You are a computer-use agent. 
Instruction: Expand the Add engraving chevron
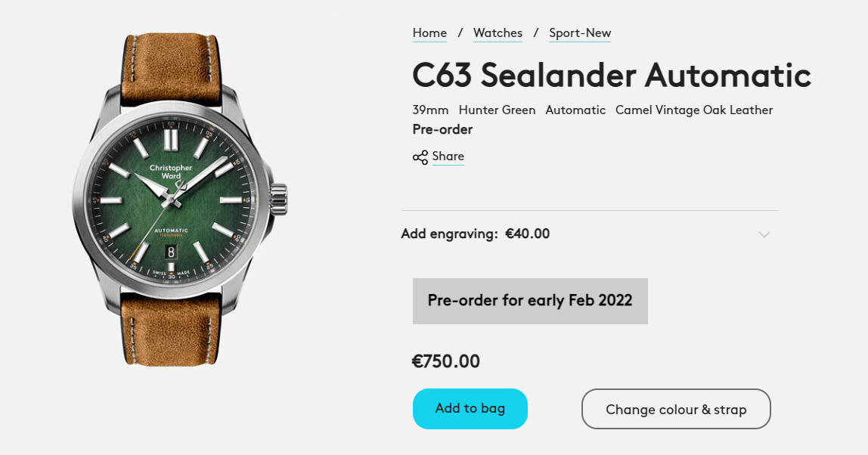pos(764,234)
